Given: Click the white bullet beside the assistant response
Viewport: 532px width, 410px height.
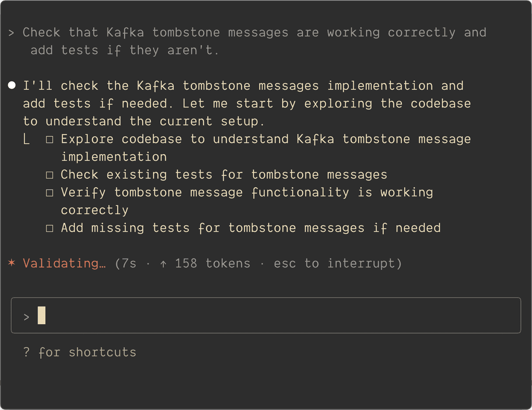Looking at the screenshot, I should pos(12,85).
